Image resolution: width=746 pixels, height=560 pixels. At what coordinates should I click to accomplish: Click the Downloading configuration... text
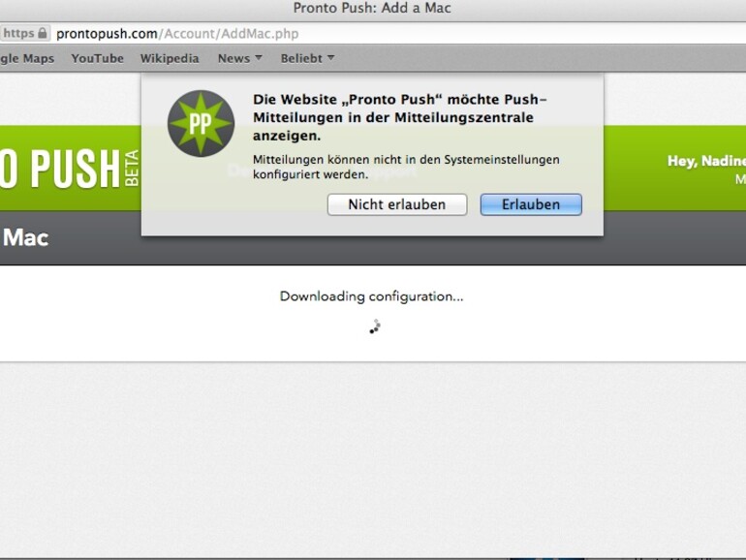[371, 296]
